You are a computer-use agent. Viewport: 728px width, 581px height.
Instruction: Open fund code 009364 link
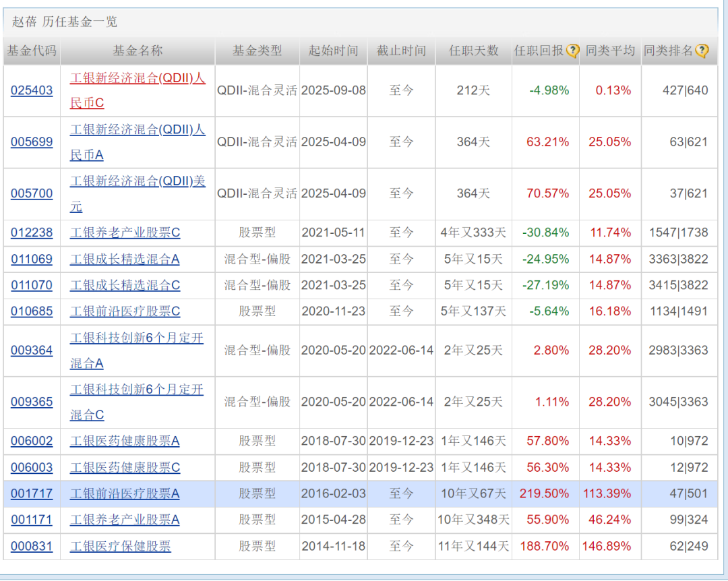pos(32,350)
